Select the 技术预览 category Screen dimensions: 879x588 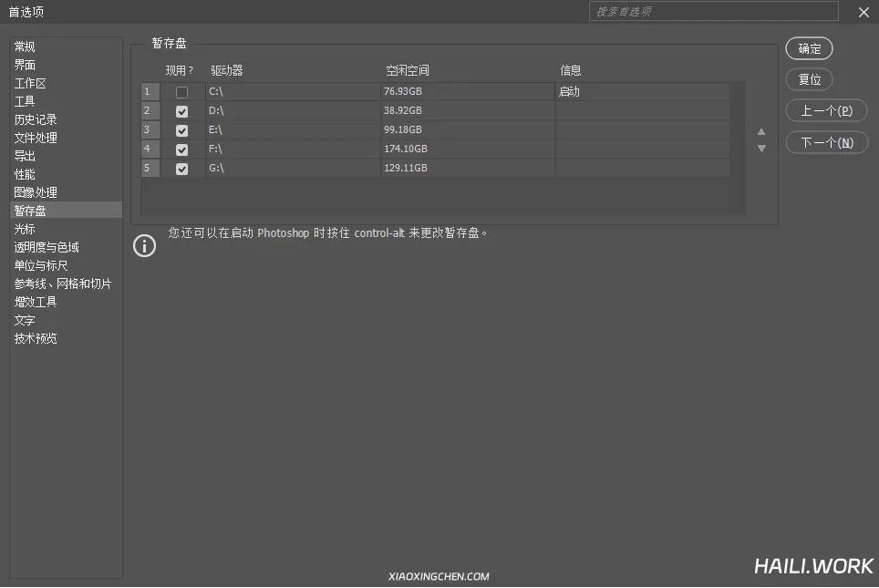coord(36,338)
